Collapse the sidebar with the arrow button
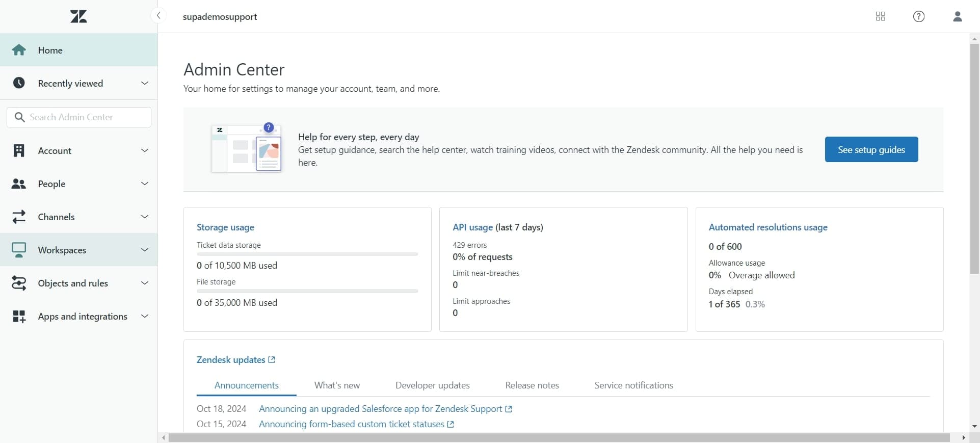This screenshot has width=980, height=443. click(158, 16)
